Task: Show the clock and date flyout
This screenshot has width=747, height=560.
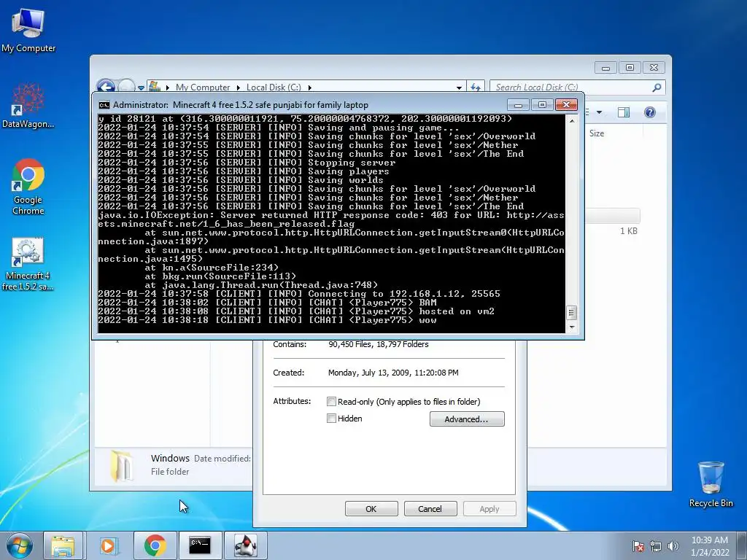Action: [709, 546]
